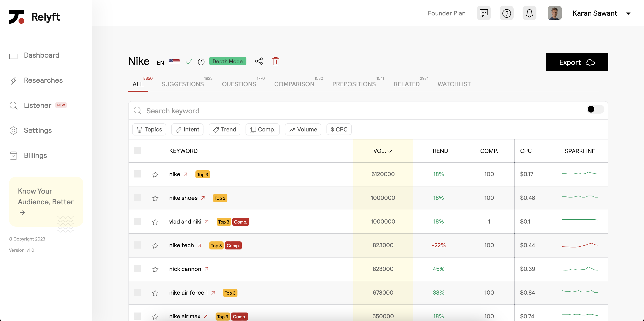Go to Dashboard in the sidebar
Image resolution: width=644 pixels, height=321 pixels.
(34, 55)
